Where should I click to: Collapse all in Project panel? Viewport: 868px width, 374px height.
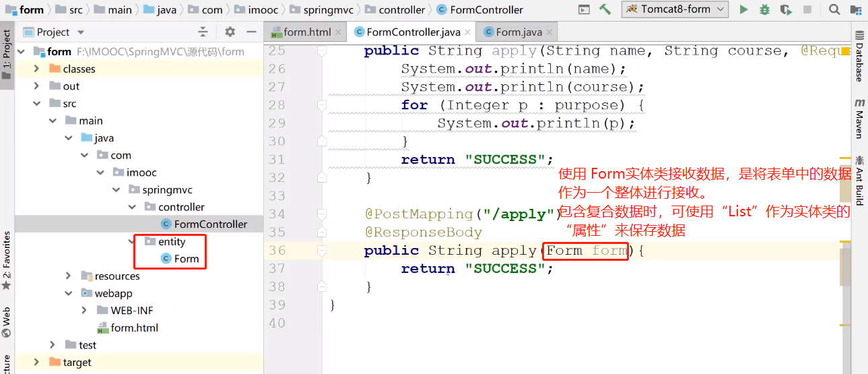coord(203,32)
